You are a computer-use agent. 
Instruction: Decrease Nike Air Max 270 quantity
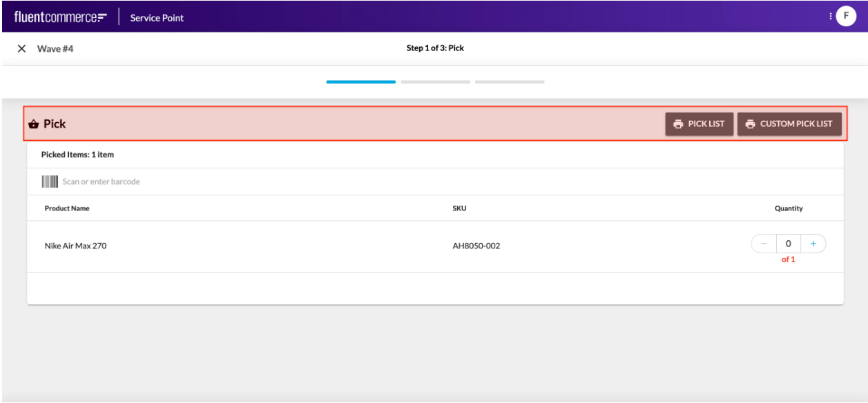click(x=764, y=244)
